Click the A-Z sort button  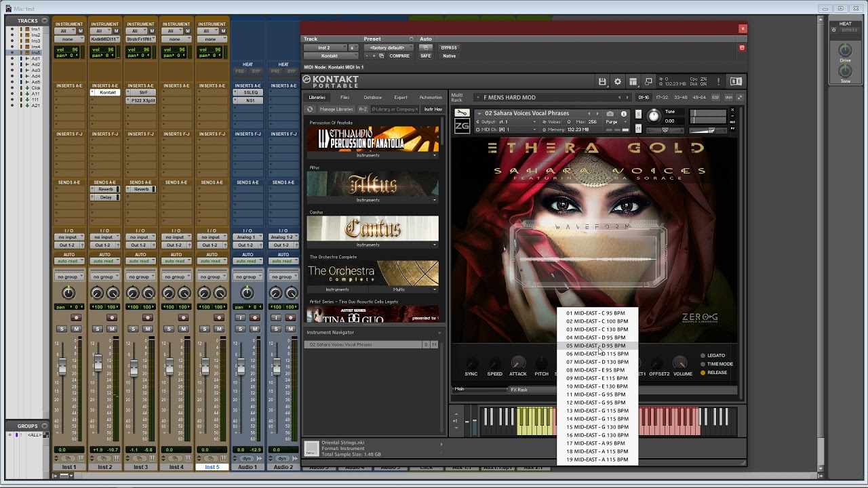point(363,109)
